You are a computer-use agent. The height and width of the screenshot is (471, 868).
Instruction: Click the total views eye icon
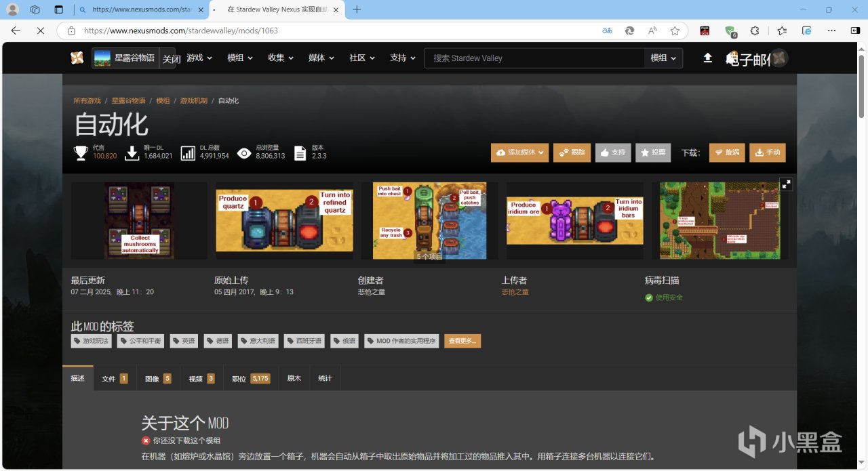[x=243, y=152]
